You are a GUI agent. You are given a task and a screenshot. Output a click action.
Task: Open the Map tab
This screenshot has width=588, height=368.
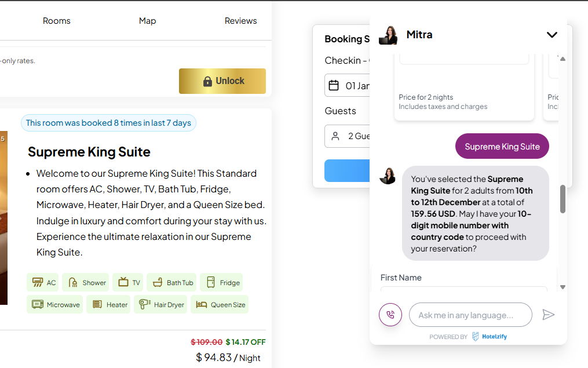coord(147,21)
